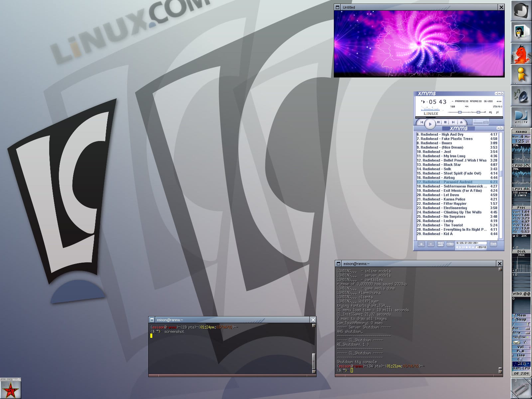The image size is (532, 399).
Task: Select 'Radiohead - The Tourist' track
Action: [x=457, y=225]
